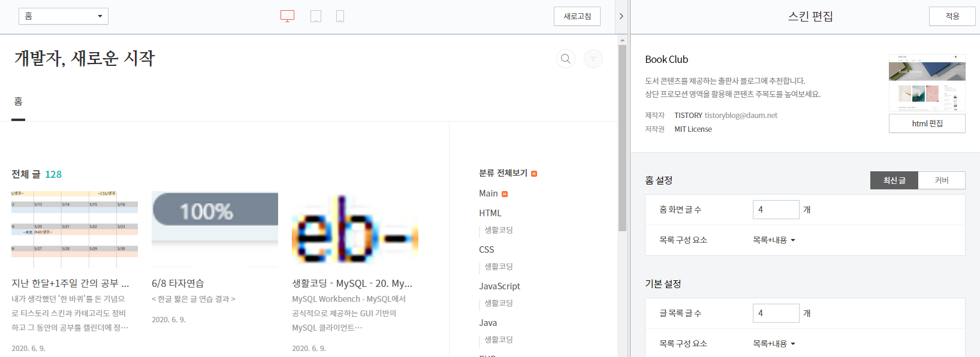
Task: Switch preview to desktop monitor view
Action: click(288, 16)
